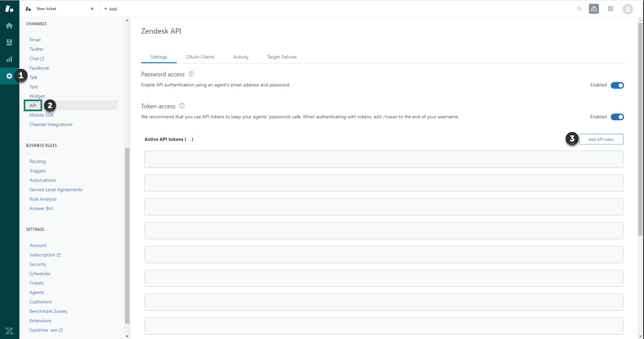Open the Security settings link
This screenshot has width=644, height=339.
coord(38,264)
